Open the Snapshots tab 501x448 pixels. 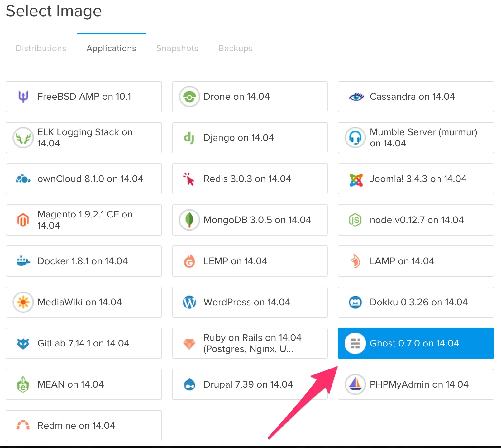click(x=177, y=48)
